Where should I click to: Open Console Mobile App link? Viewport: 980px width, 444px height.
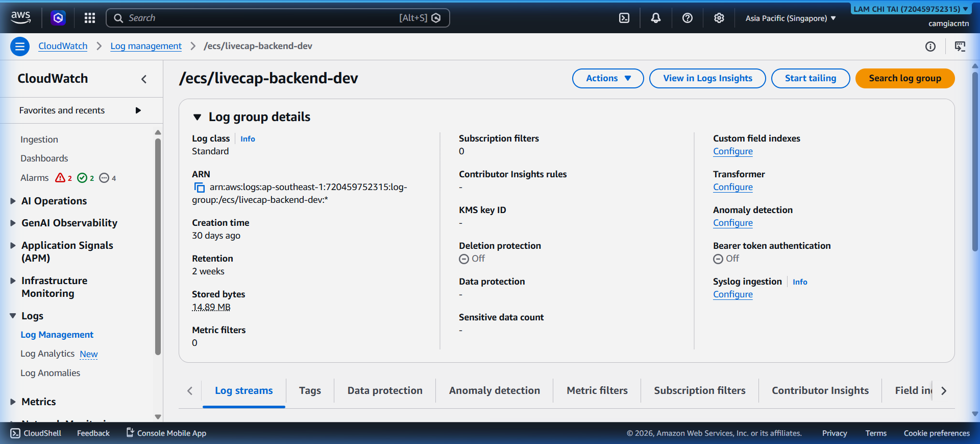click(166, 433)
